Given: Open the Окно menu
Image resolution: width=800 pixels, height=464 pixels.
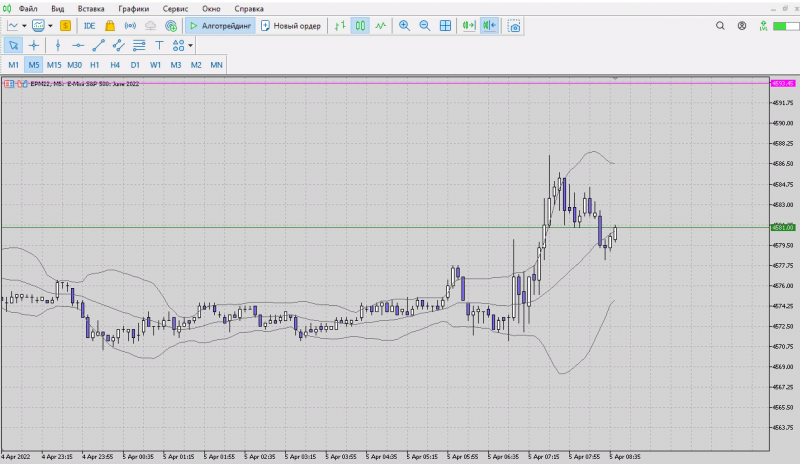Looking at the screenshot, I should (211, 9).
